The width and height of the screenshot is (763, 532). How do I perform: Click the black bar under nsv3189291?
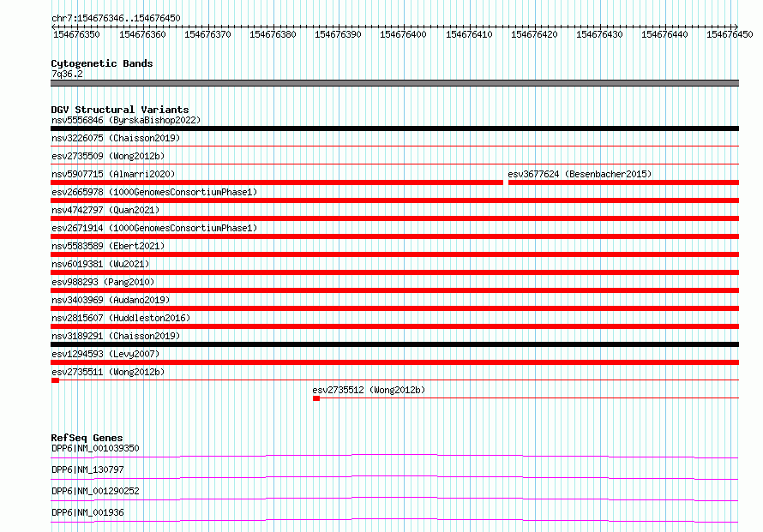coord(394,344)
